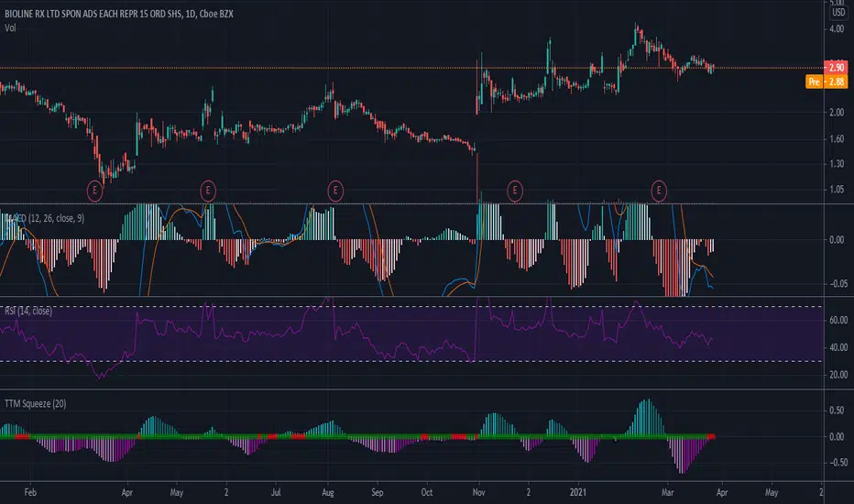Screen dimensions: 854x504
Task: Click the Mar label on time axis
Action: 668,492
